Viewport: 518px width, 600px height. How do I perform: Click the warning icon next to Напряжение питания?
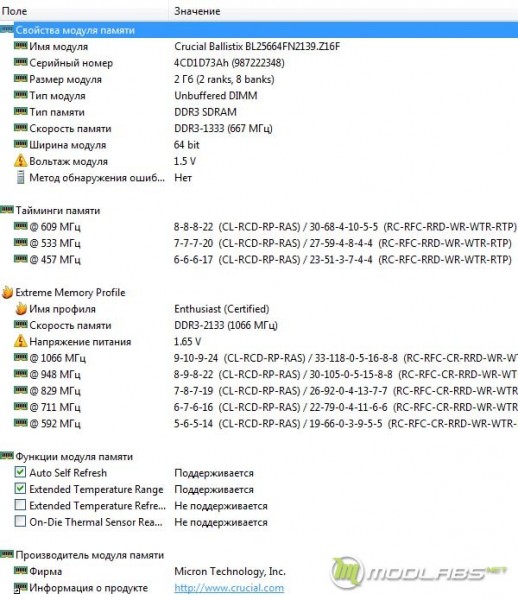20,341
